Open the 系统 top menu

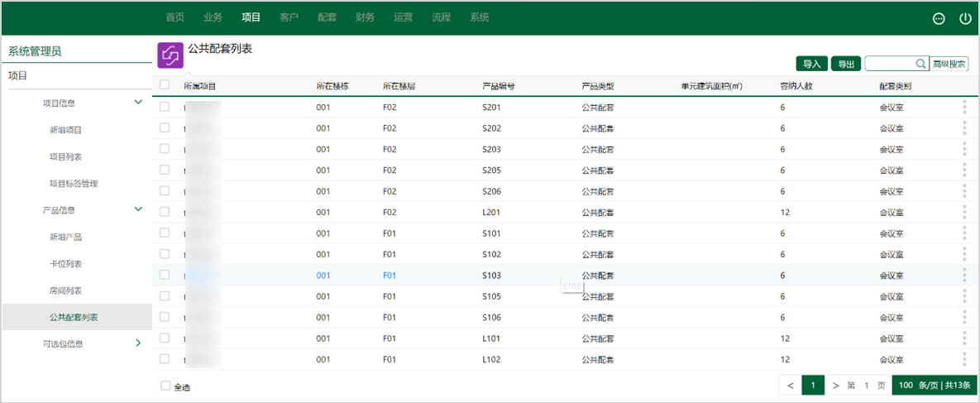[x=480, y=17]
